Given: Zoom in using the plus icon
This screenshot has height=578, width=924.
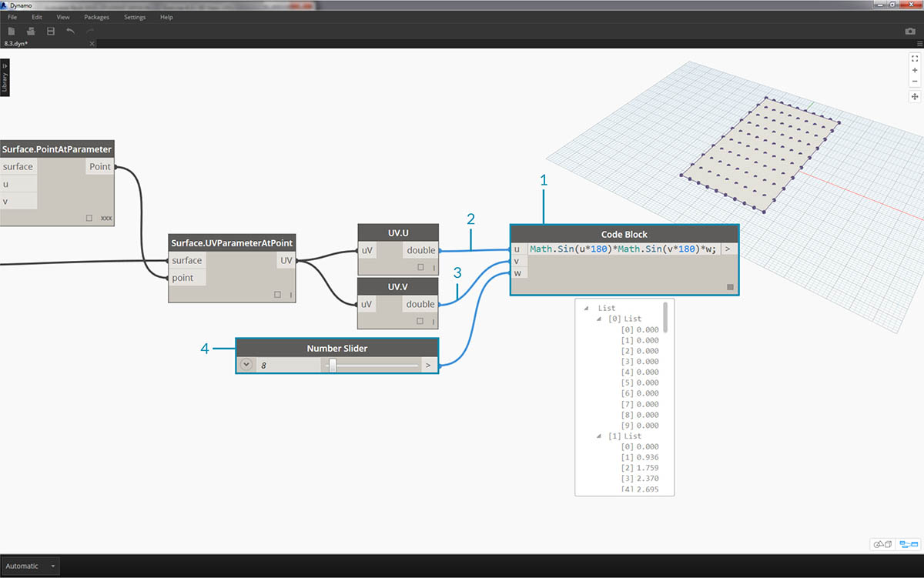Looking at the screenshot, I should tap(915, 70).
